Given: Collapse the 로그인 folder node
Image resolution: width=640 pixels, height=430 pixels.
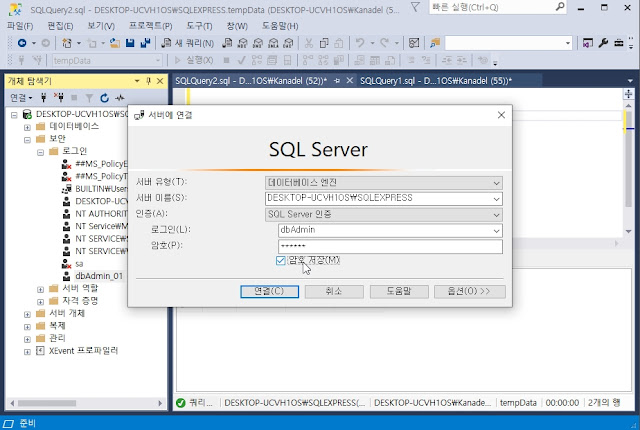Looking at the screenshot, I should pos(40,152).
